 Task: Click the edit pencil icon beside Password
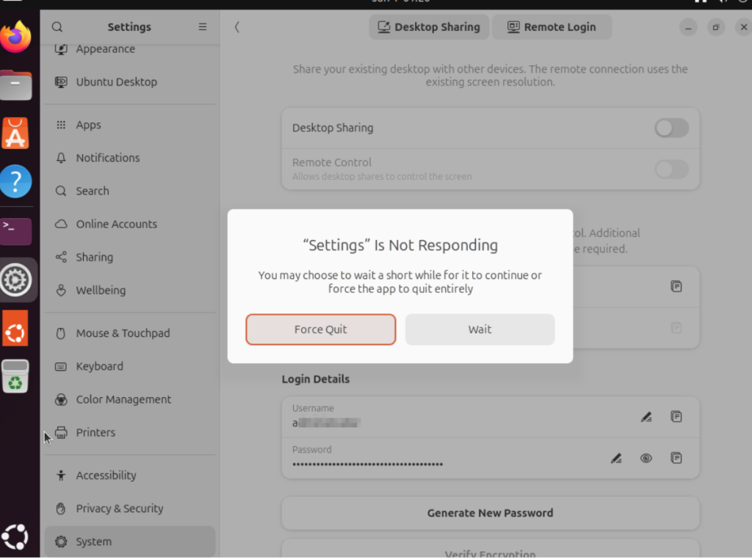[616, 459]
